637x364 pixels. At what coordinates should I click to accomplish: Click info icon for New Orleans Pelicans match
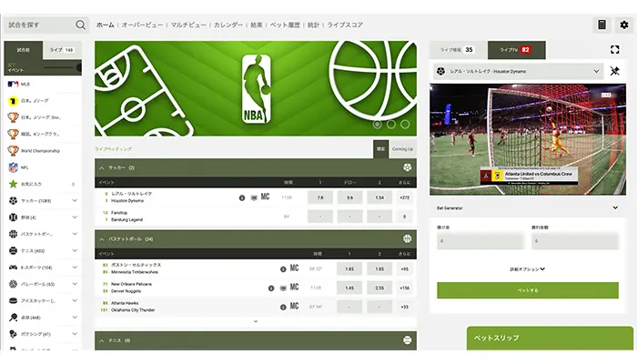(271, 288)
